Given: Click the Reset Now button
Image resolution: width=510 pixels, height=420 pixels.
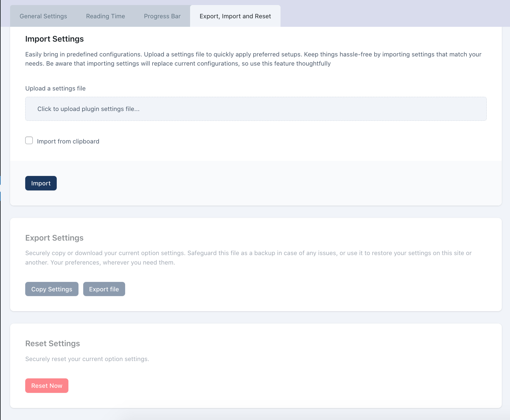Looking at the screenshot, I should (x=47, y=386).
